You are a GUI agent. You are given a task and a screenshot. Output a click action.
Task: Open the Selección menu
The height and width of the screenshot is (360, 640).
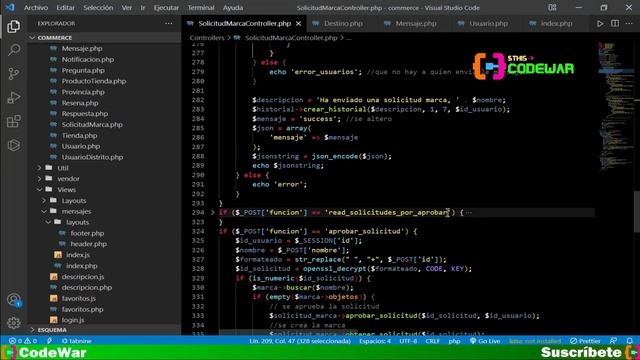[98, 8]
